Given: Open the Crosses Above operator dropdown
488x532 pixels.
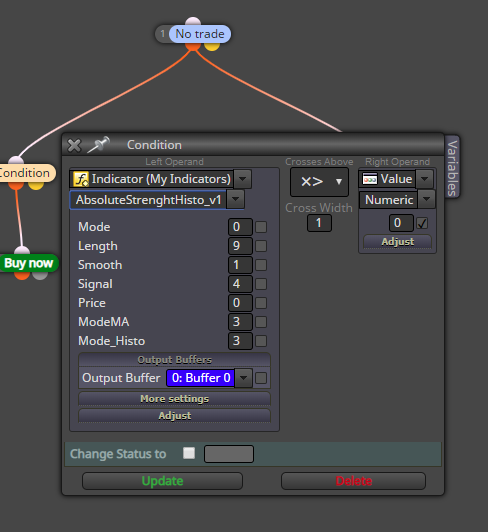Looking at the screenshot, I should coord(319,182).
